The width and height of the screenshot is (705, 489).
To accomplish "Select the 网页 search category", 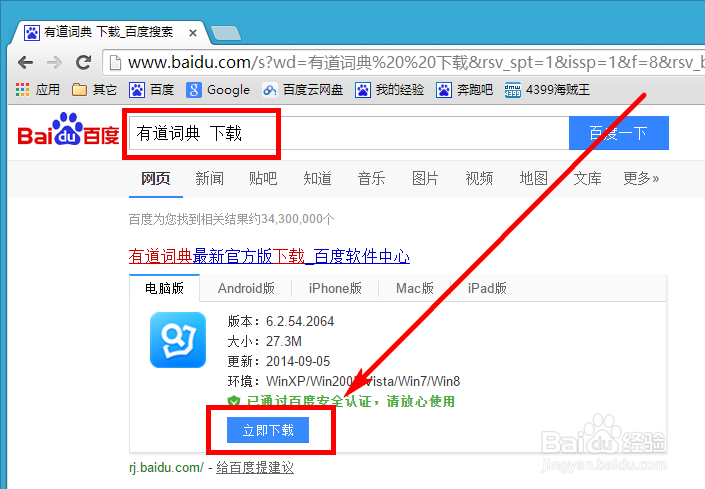I will pos(156,178).
